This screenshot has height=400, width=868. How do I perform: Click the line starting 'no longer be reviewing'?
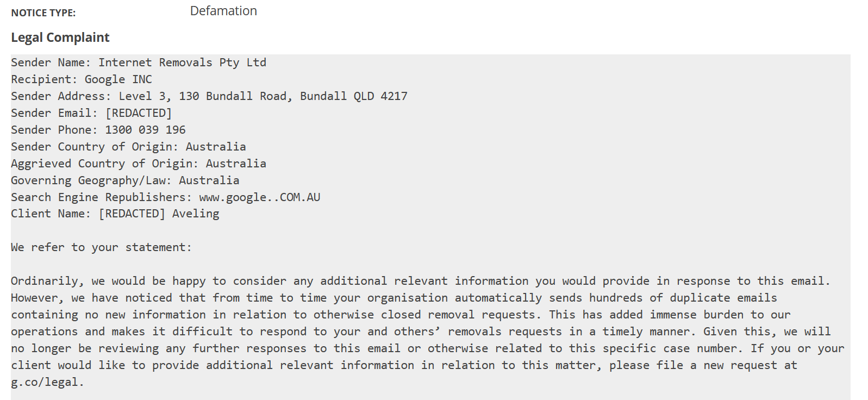coord(428,348)
